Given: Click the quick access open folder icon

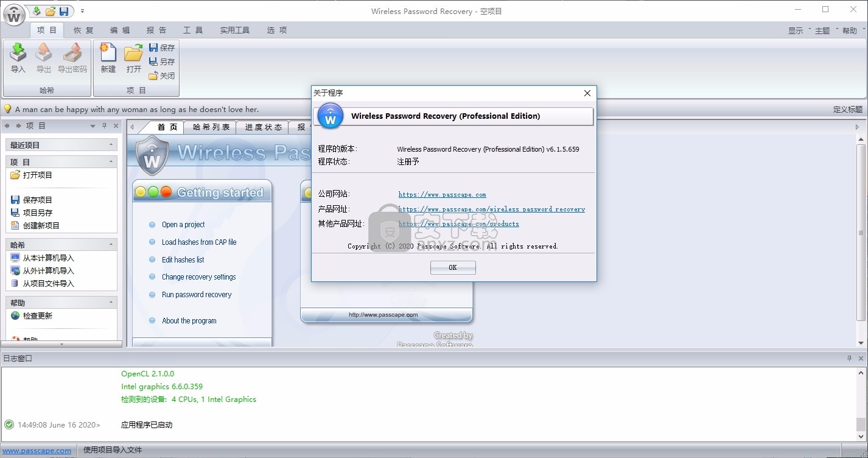Looking at the screenshot, I should pos(51,11).
